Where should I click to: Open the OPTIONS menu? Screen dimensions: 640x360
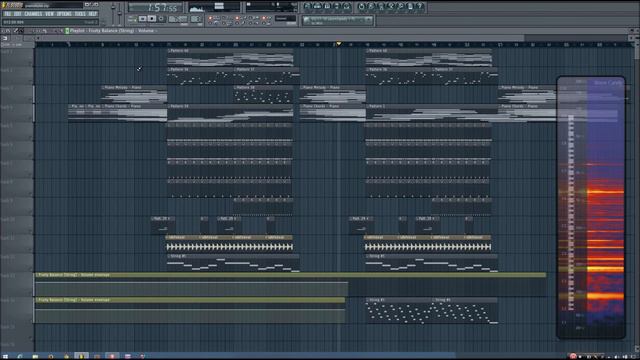64,14
